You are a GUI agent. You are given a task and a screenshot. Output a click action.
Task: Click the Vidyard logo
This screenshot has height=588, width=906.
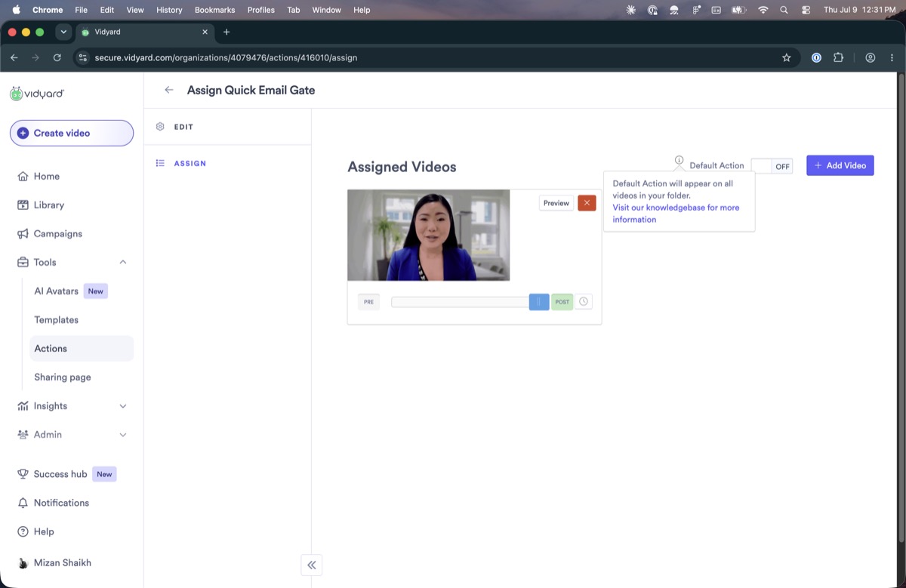[x=37, y=94]
